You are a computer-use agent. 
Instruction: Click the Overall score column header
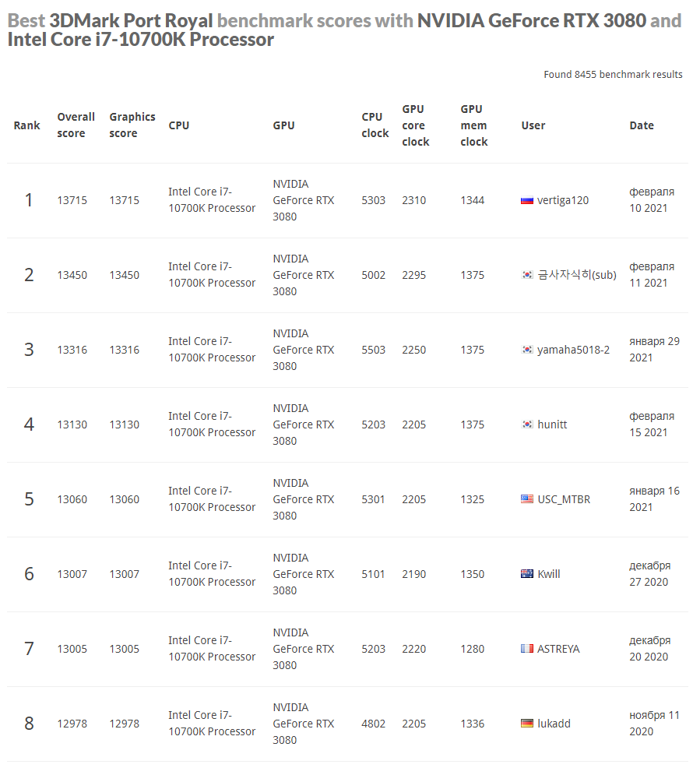[x=76, y=125]
